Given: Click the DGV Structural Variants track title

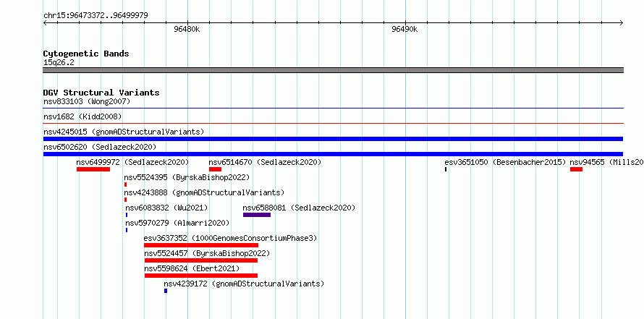Looking at the screenshot, I should (101, 93).
